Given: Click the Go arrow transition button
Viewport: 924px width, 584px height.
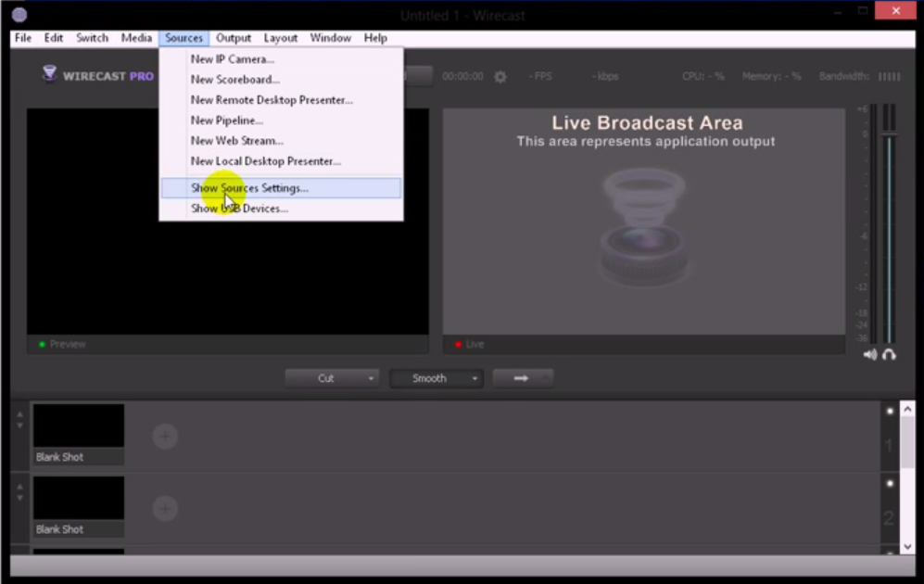Looking at the screenshot, I should tap(522, 378).
